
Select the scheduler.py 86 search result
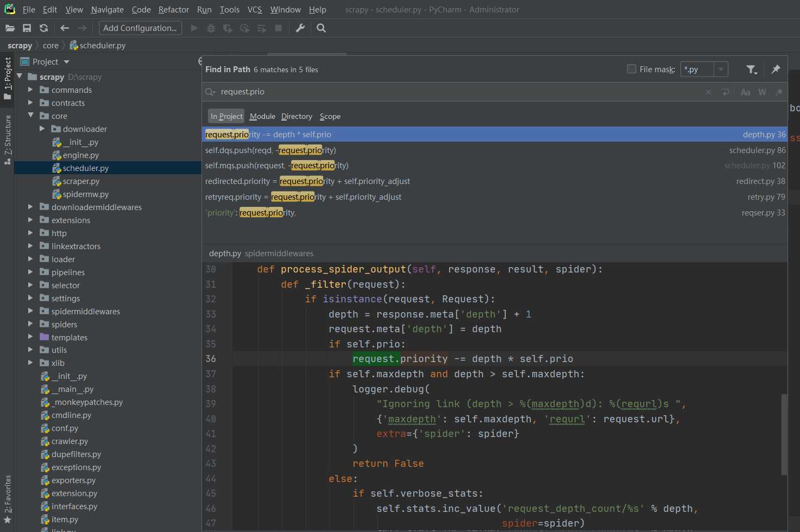point(495,150)
